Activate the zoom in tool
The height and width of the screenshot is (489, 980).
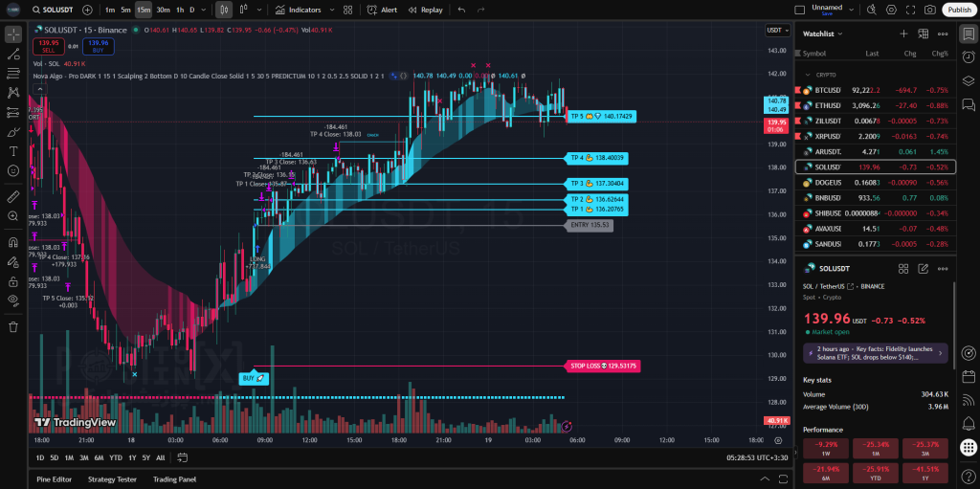tap(13, 216)
